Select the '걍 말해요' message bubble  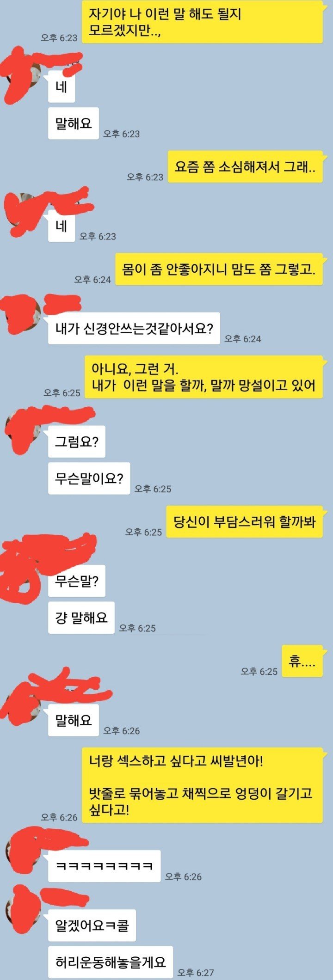pos(81,618)
